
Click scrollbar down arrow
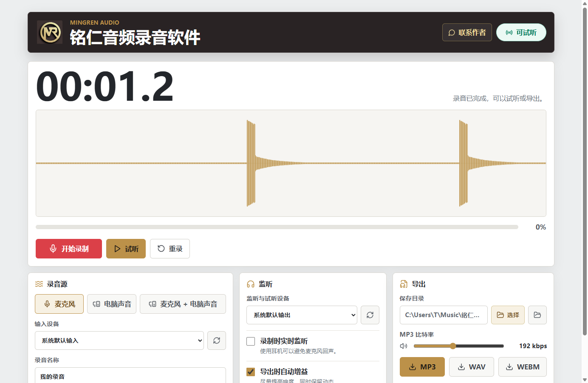[585, 380]
